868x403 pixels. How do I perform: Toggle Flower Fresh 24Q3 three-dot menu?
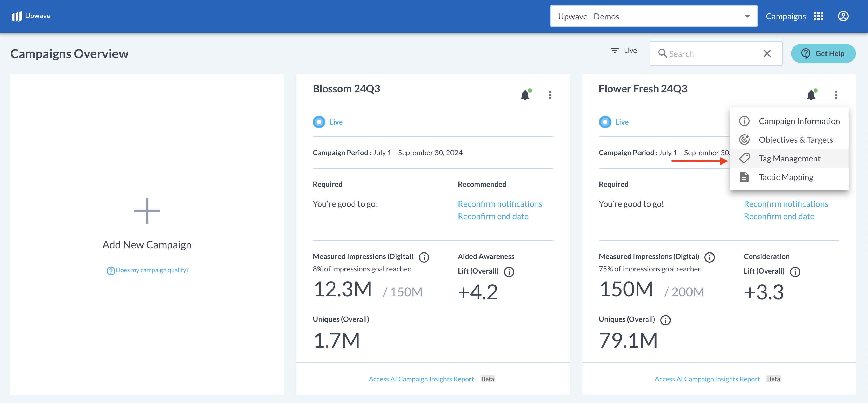point(836,95)
